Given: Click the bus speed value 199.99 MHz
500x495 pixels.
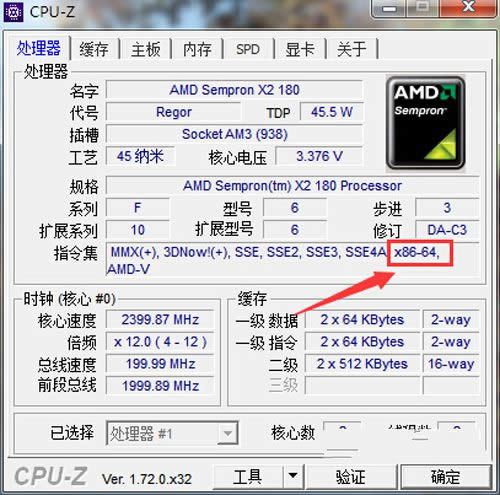Looking at the screenshot, I should pyautogui.click(x=160, y=364).
